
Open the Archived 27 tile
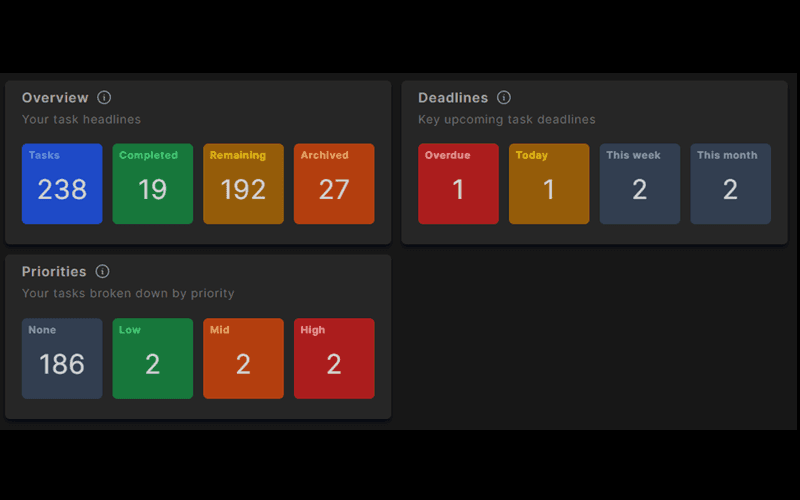(x=334, y=184)
